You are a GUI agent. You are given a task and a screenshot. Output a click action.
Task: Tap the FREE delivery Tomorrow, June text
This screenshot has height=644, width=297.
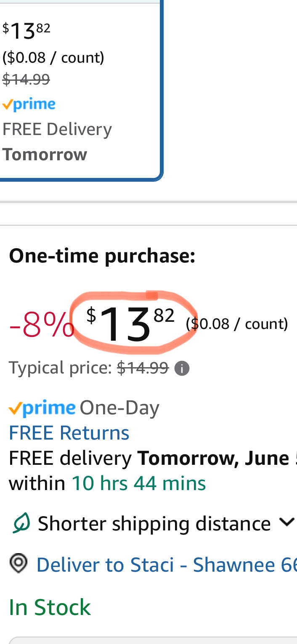(x=151, y=458)
